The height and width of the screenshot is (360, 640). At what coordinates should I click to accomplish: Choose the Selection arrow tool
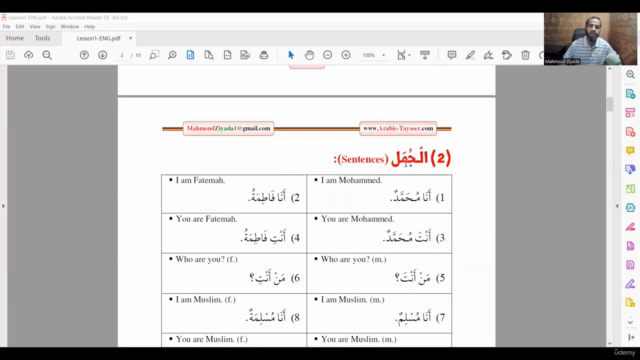click(x=291, y=55)
